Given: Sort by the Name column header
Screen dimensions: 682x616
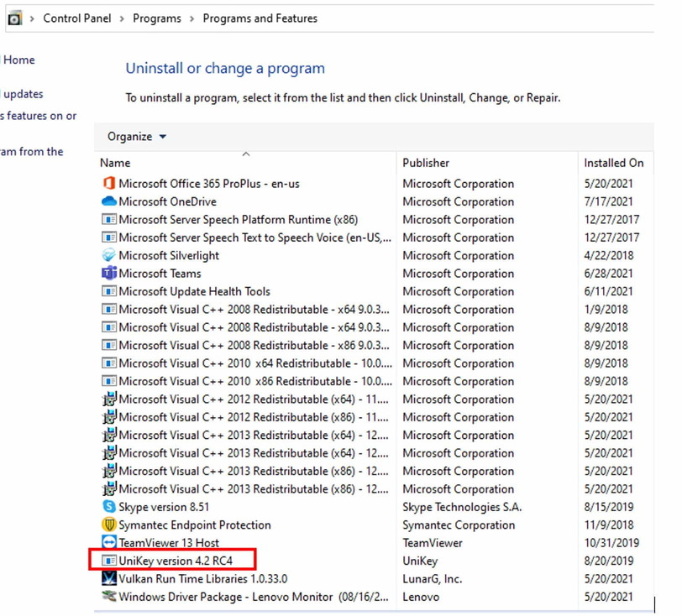Looking at the screenshot, I should click(x=115, y=163).
